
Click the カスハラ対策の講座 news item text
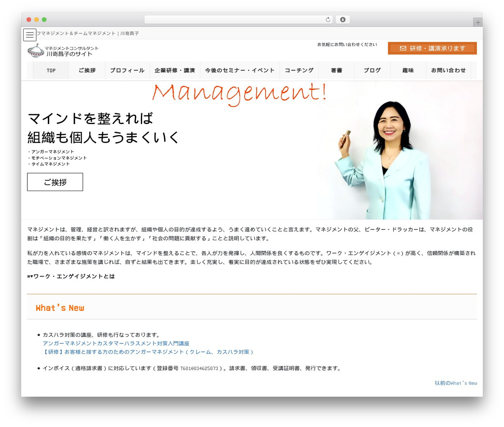(x=102, y=335)
